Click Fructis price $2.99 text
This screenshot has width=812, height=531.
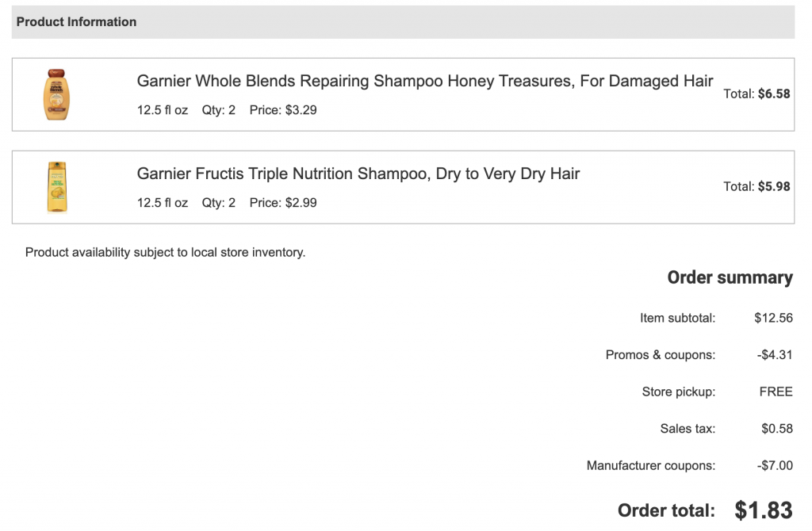(x=283, y=203)
